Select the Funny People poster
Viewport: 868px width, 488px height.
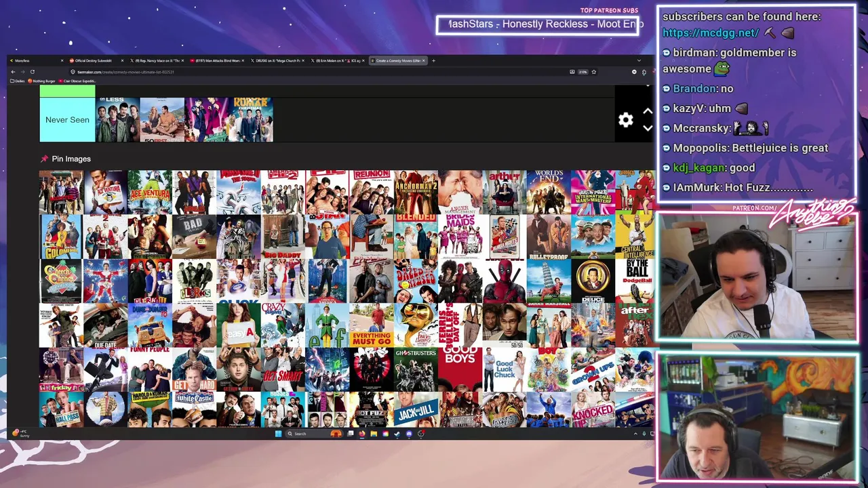pyautogui.click(x=150, y=369)
